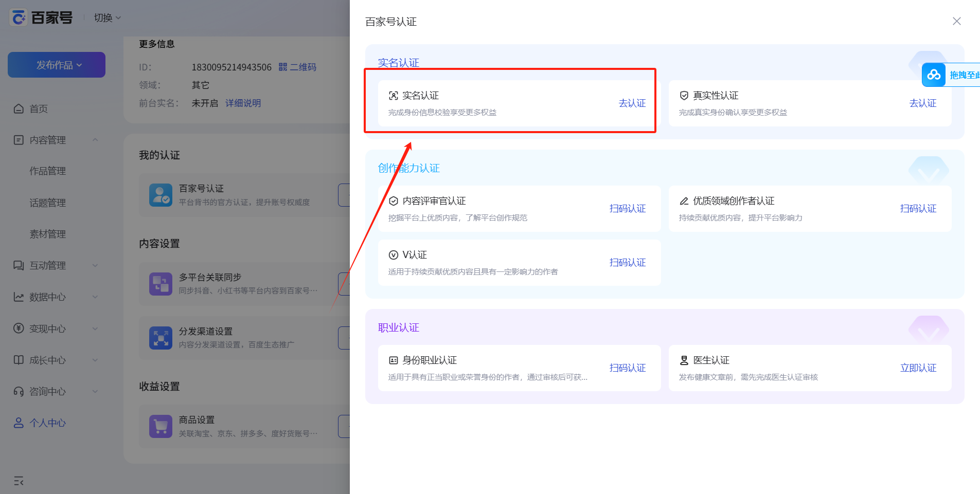
Task: Click the V认证 circle icon
Action: coord(394,255)
